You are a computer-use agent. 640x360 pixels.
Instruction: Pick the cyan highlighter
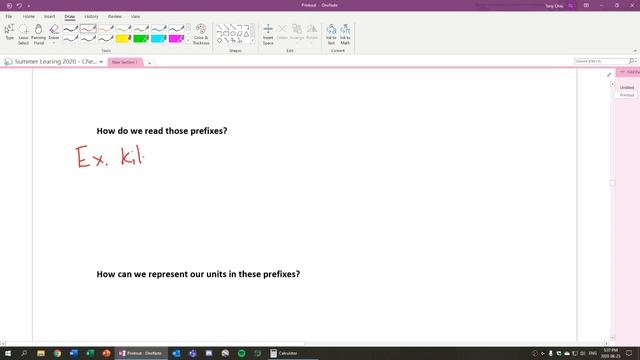[x=158, y=39]
